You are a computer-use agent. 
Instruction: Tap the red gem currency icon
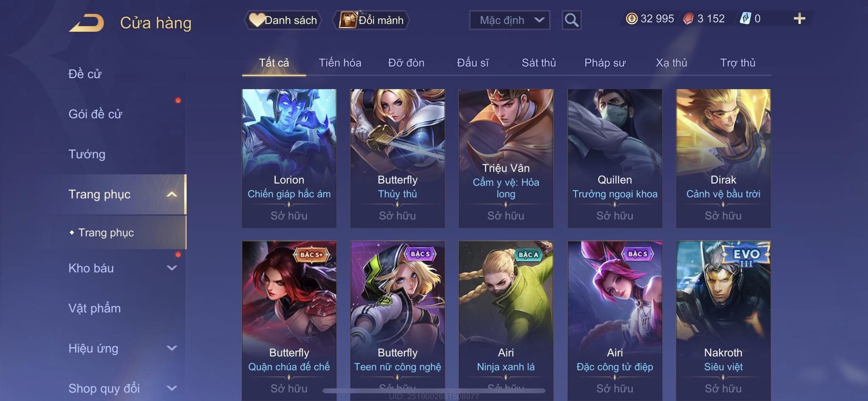(x=688, y=19)
